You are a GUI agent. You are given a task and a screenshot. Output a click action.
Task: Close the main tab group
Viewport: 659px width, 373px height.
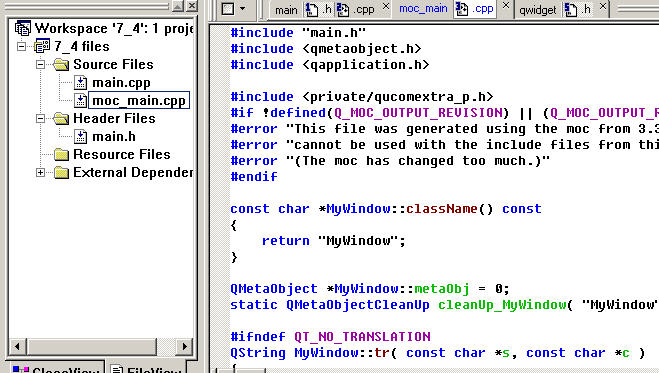(x=385, y=6)
